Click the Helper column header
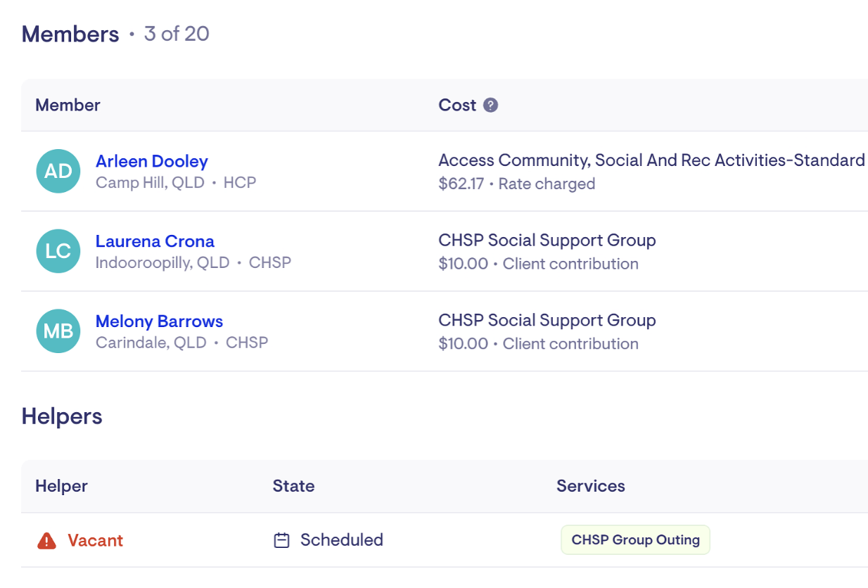The image size is (868, 588). (x=61, y=486)
